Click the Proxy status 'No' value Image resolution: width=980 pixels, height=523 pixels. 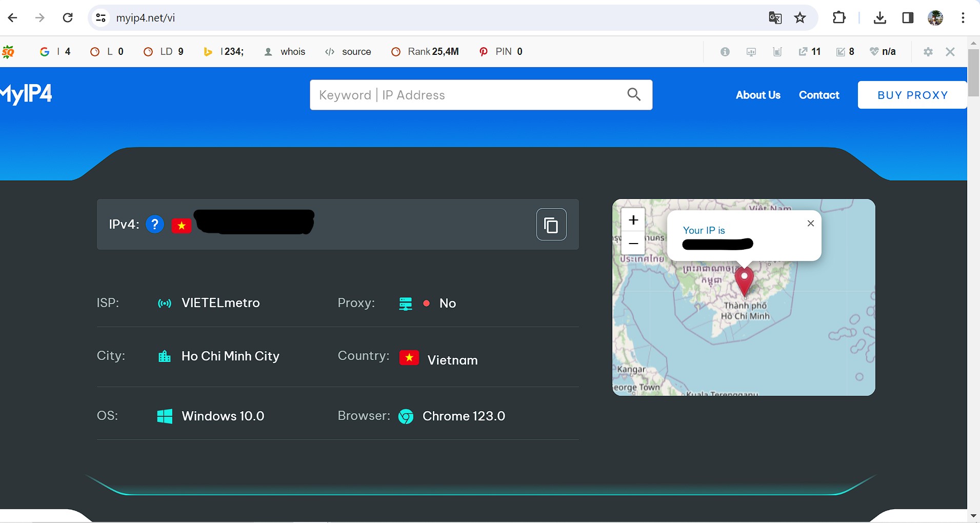tap(448, 303)
